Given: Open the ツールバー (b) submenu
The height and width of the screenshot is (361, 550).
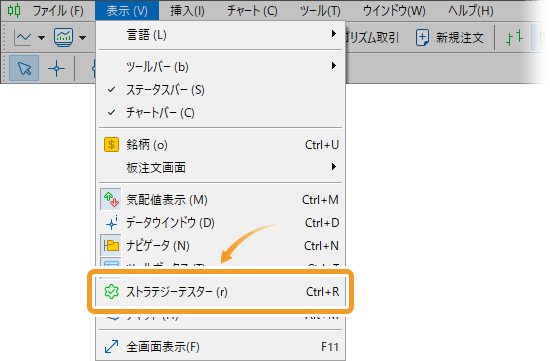Looking at the screenshot, I should pyautogui.click(x=220, y=66).
